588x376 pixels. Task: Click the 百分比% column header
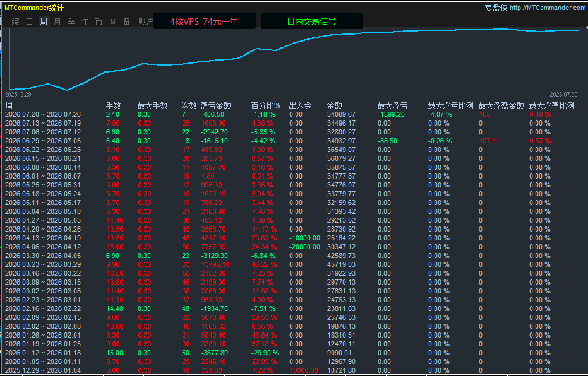tap(265, 105)
